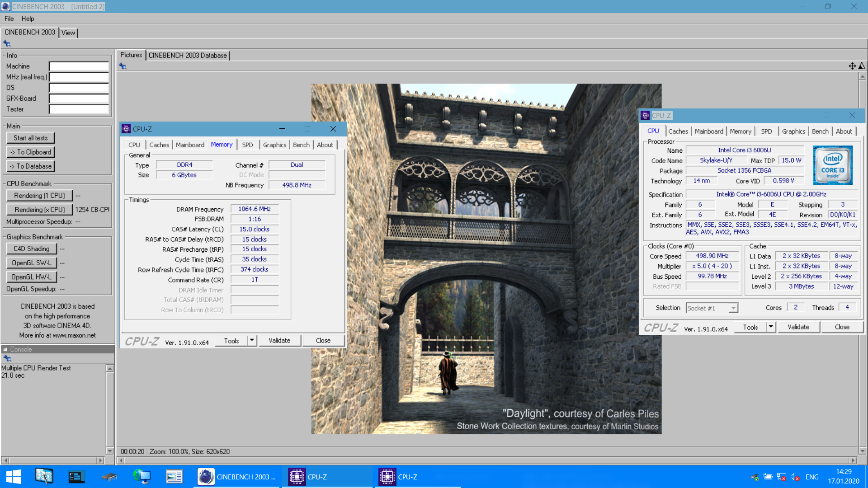Open the chip-shaped taskbar app

click(109, 477)
